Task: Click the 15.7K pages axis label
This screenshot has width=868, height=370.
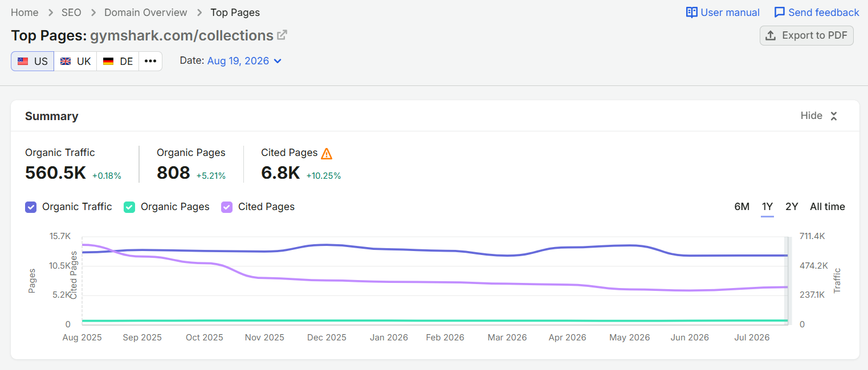Action: click(x=60, y=236)
